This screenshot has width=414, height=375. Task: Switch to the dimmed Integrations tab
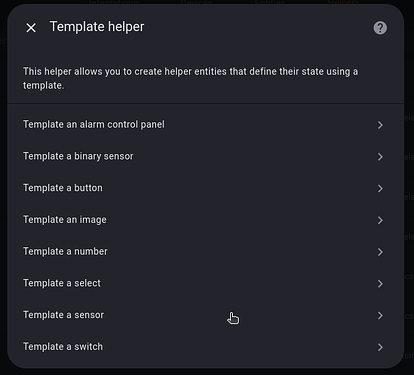[x=113, y=2]
